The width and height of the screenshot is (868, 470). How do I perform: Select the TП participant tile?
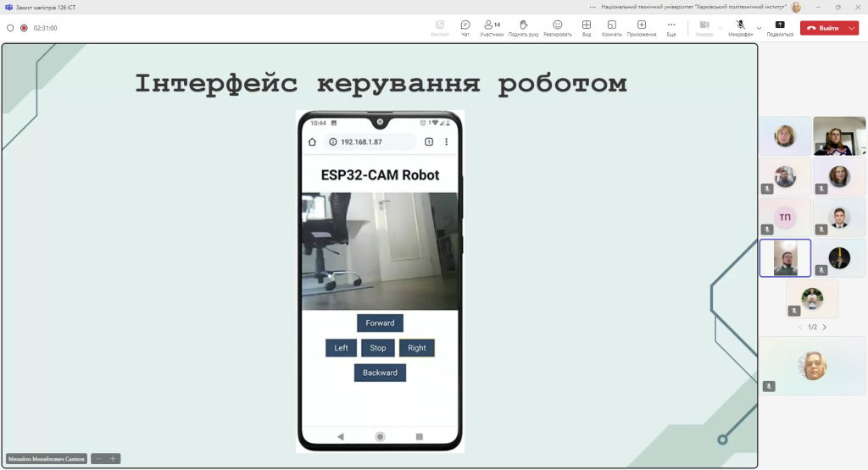click(x=785, y=218)
